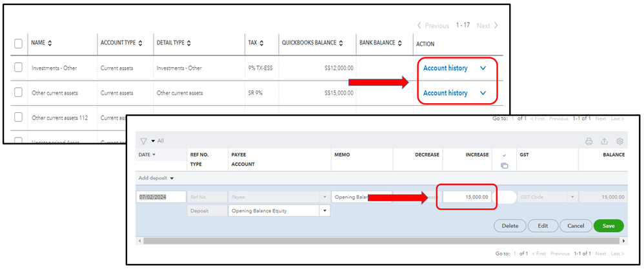Open the All filter dropdown

pyautogui.click(x=157, y=141)
